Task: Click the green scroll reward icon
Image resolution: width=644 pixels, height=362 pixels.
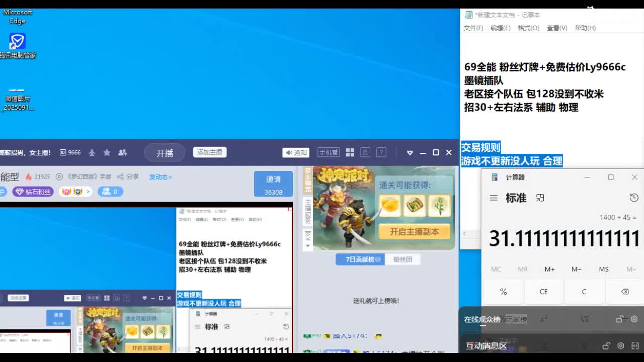Action: pos(415,205)
